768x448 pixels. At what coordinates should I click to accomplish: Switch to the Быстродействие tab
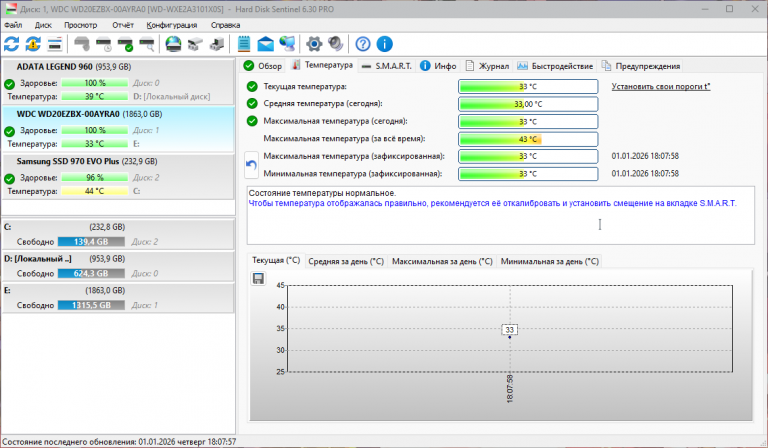click(555, 66)
